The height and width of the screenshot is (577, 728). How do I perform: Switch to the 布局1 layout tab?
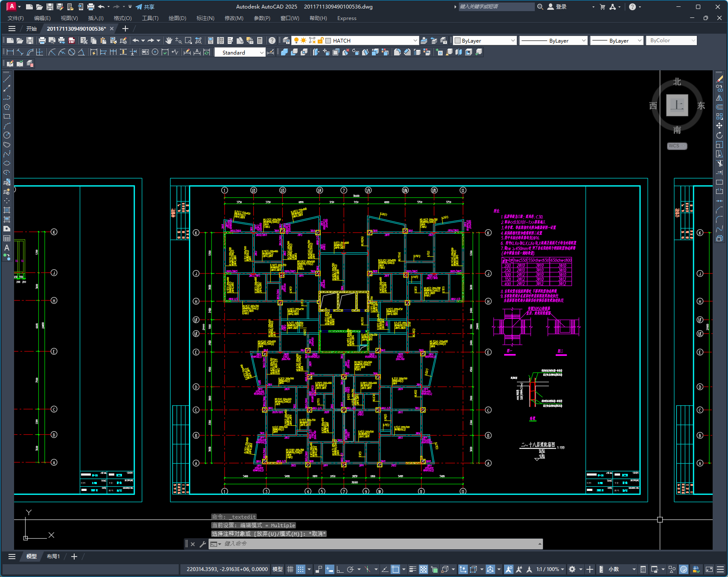(x=53, y=557)
